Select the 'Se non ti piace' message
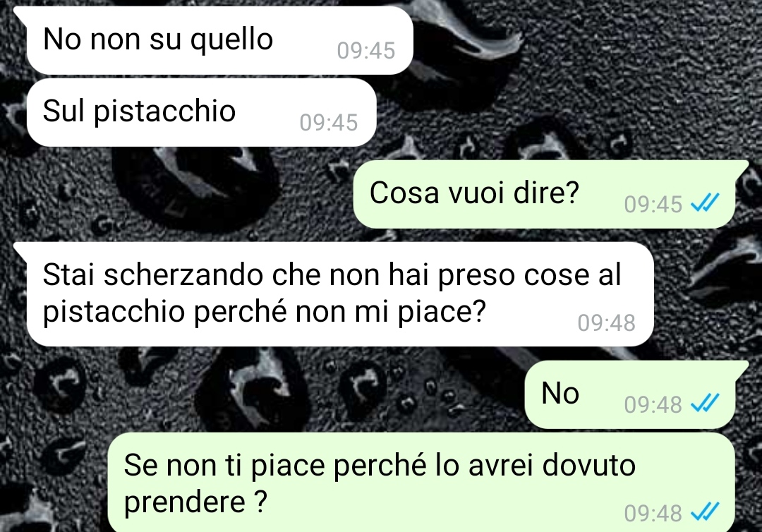This screenshot has height=532, width=762. (421, 483)
